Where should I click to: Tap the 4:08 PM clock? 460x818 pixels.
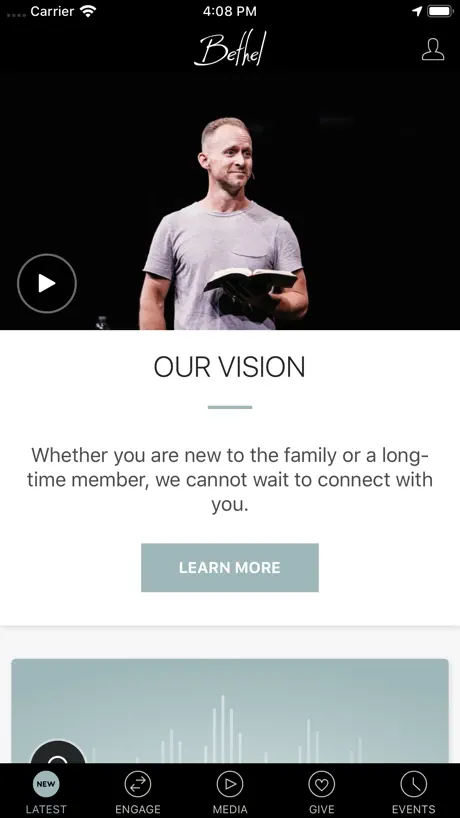229,11
